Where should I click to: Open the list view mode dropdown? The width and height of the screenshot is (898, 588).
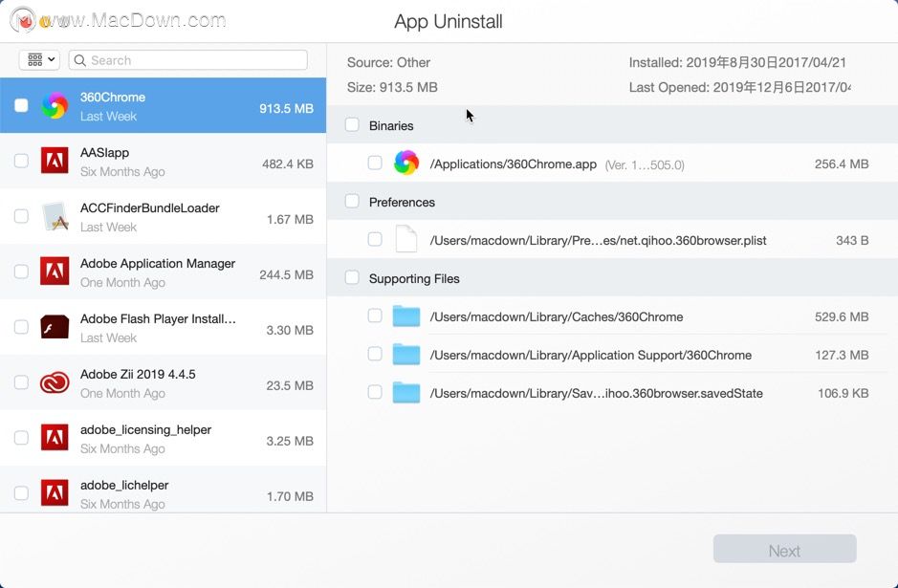(x=39, y=59)
